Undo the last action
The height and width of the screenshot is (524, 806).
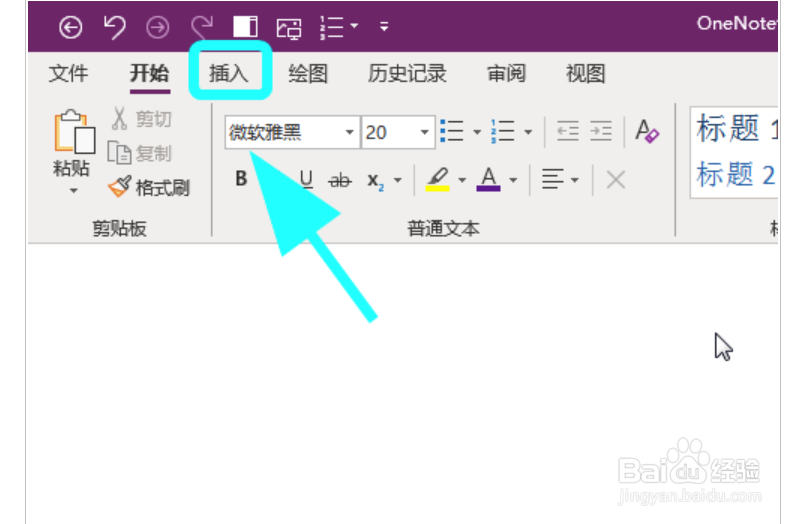click(x=114, y=27)
